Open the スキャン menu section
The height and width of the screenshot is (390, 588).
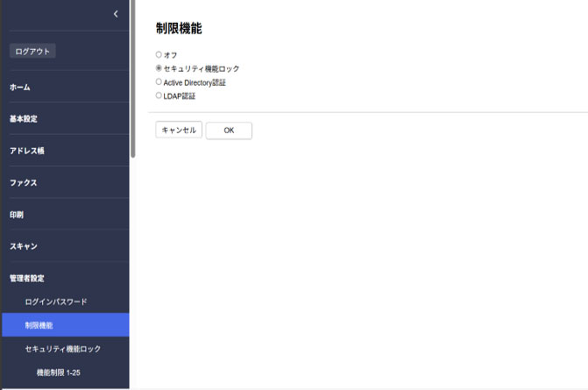point(24,246)
